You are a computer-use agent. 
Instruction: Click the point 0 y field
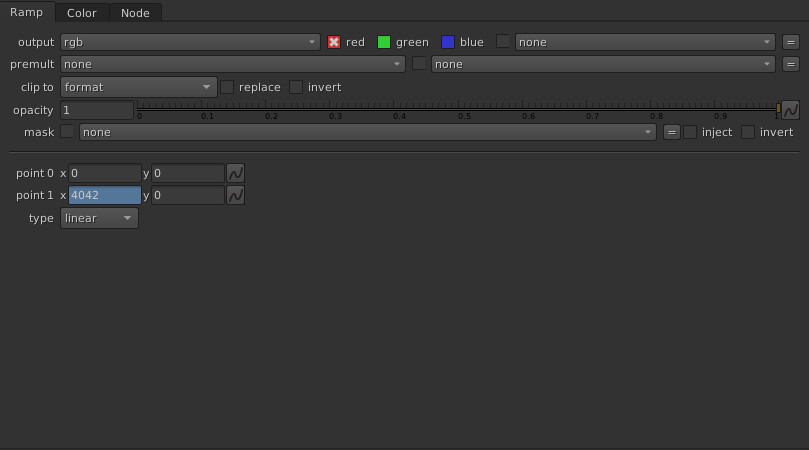(188, 173)
